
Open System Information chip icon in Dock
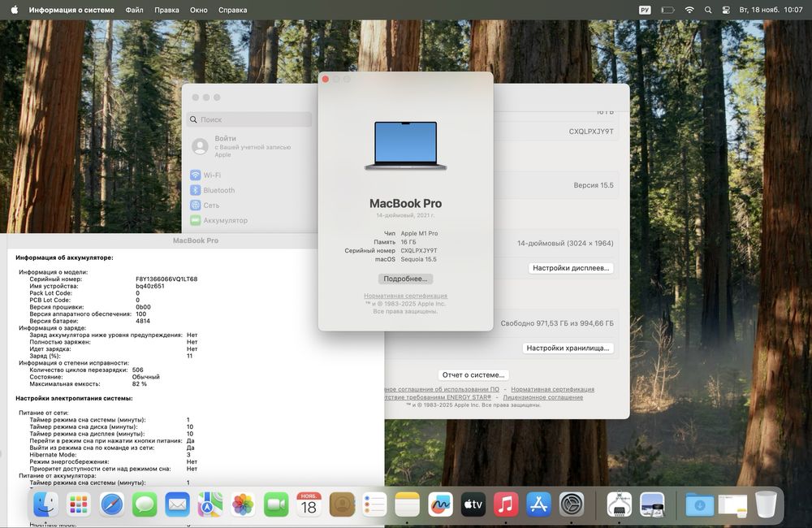pos(620,504)
